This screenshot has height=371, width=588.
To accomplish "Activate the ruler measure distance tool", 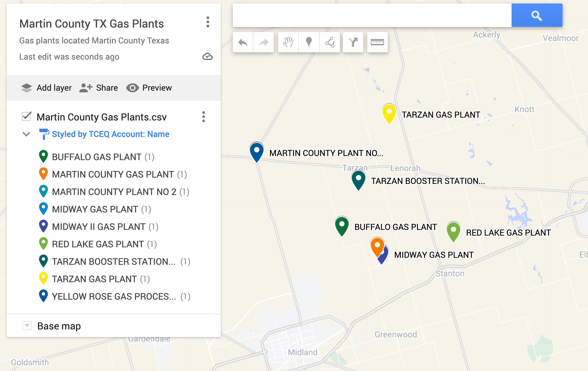I will [377, 42].
